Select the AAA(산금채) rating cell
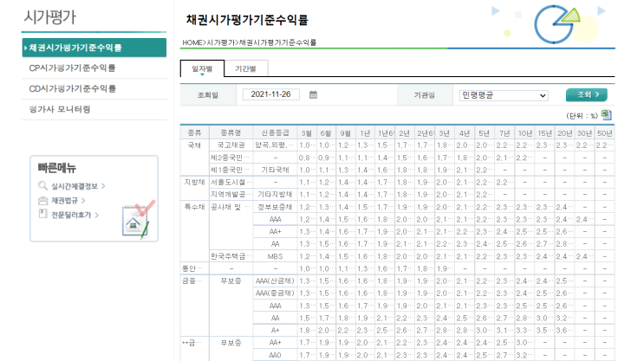This screenshot has width=644, height=361. point(275,281)
